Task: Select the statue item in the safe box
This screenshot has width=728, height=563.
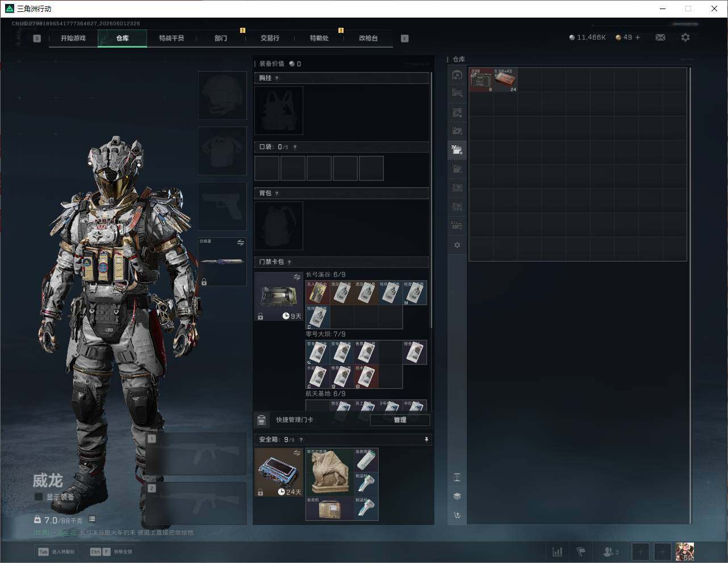Action: (x=330, y=472)
